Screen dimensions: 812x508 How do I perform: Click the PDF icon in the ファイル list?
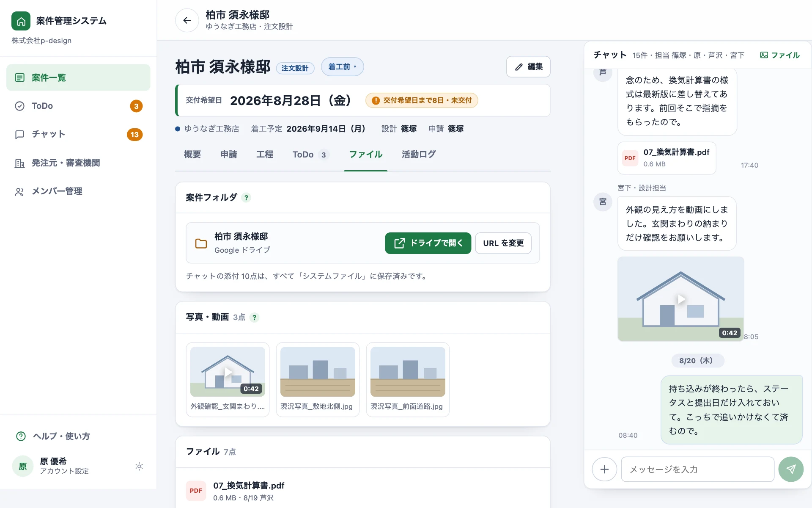[196, 491]
